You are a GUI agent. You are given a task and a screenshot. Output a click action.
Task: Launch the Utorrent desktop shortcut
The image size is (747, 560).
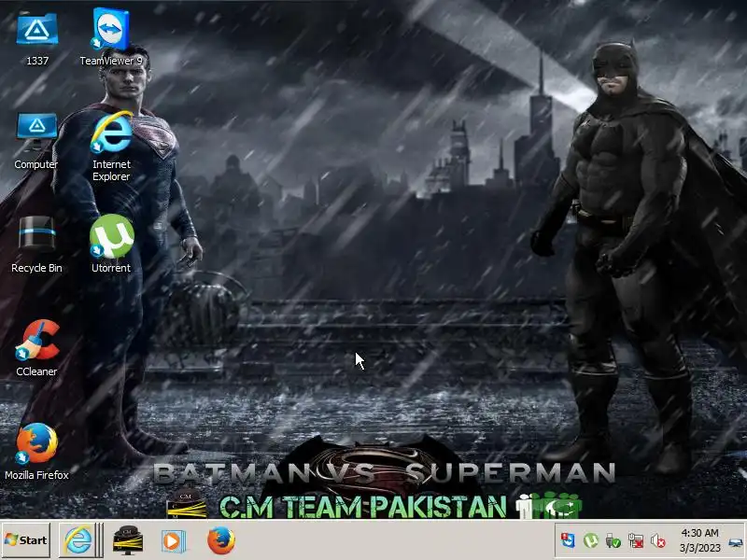coord(111,244)
